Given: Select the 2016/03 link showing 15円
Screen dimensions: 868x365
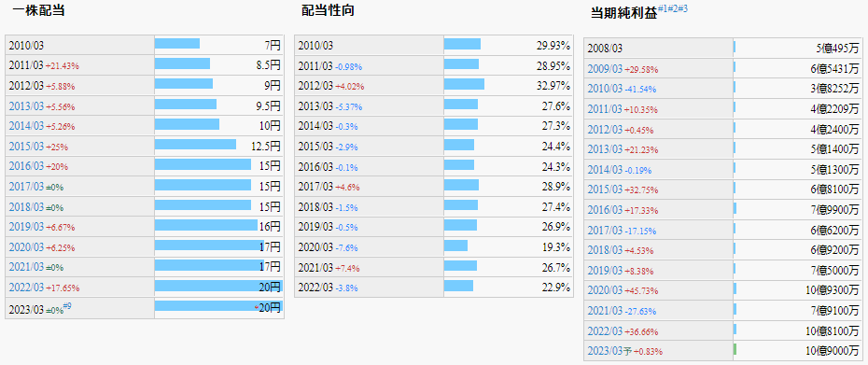Looking at the screenshot, I should (x=26, y=165).
